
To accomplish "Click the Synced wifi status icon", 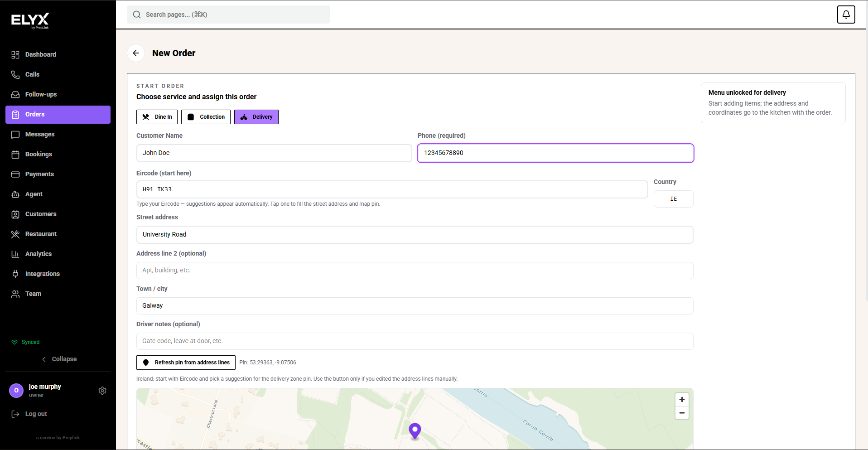I will click(x=14, y=342).
